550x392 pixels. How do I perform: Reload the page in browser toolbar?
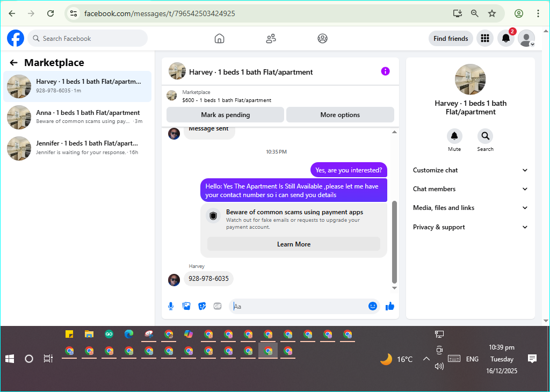click(x=50, y=13)
